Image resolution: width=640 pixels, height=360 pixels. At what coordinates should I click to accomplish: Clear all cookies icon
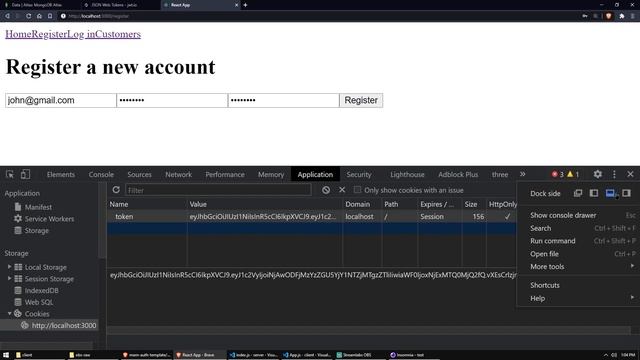(326, 190)
